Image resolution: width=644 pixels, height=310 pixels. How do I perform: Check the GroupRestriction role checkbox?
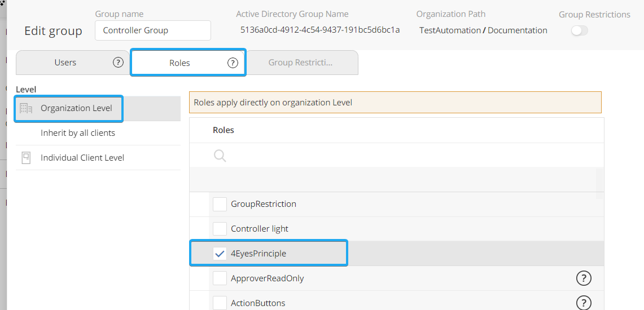(x=220, y=204)
